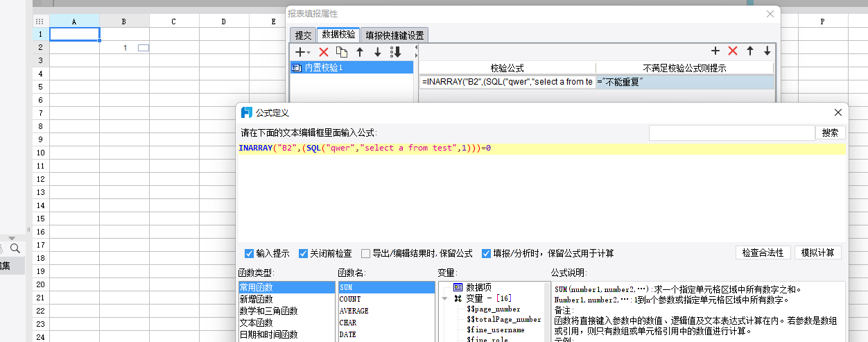
Task: Collapse the 变量 - [16] tree node
Action: tap(444, 298)
